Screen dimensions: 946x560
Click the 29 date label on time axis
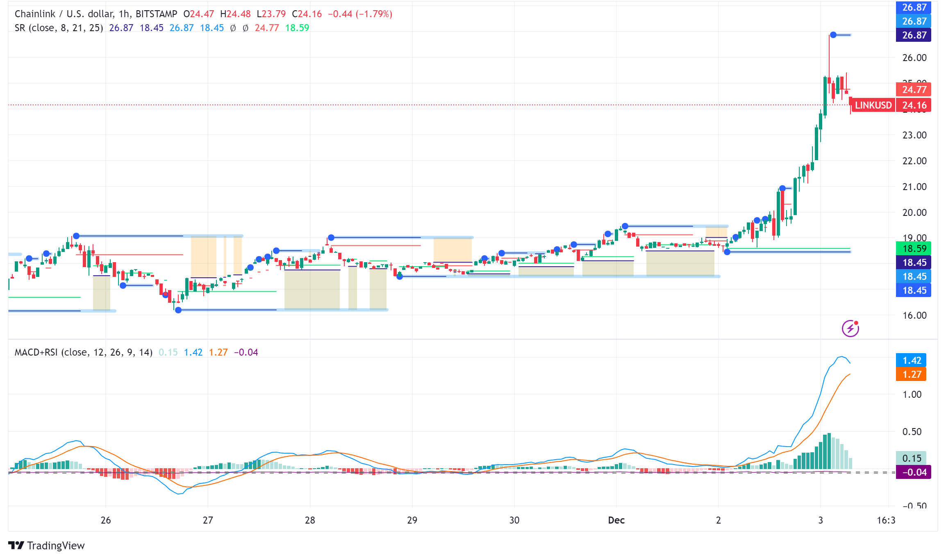(412, 520)
